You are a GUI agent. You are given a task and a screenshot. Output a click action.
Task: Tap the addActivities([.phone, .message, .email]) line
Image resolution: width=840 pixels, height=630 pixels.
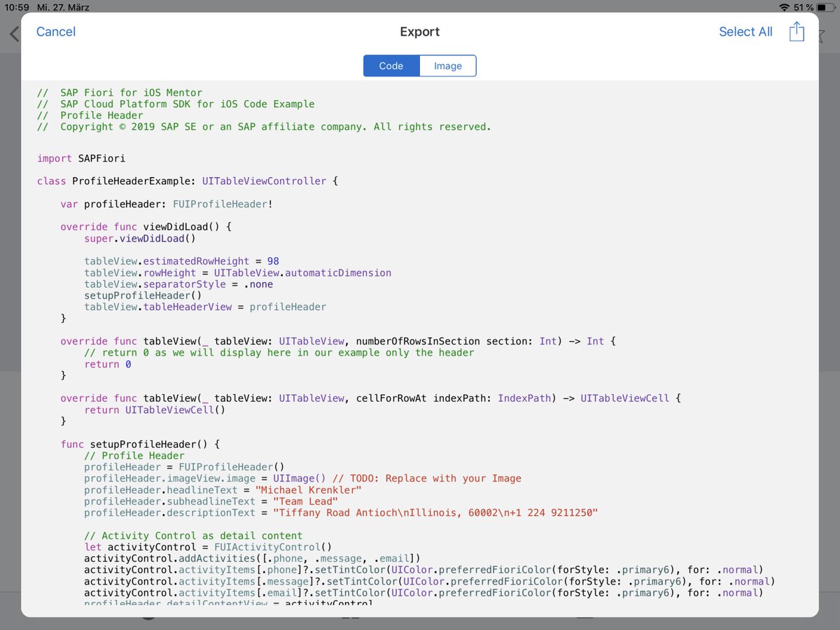click(252, 558)
